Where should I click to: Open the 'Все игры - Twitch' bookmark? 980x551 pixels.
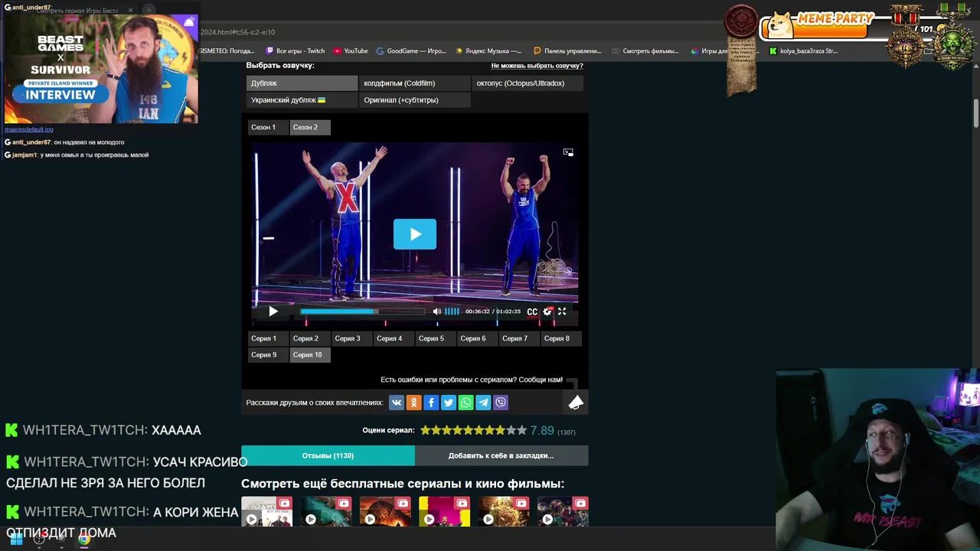point(296,51)
